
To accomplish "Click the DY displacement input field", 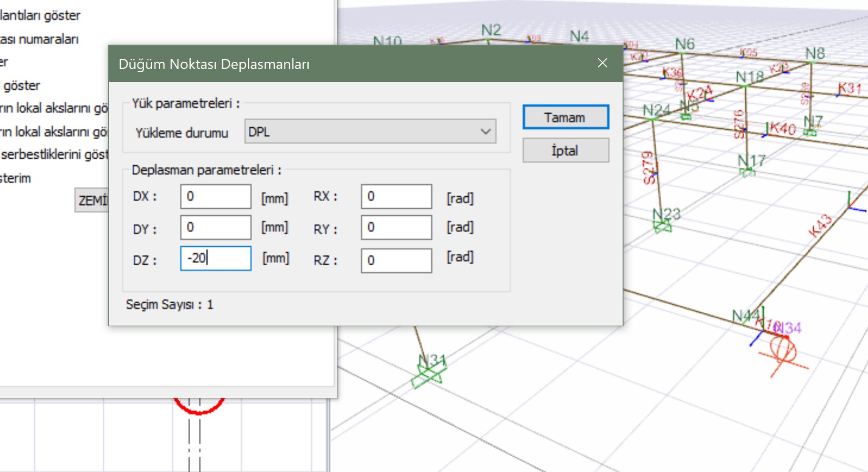I will [215, 227].
